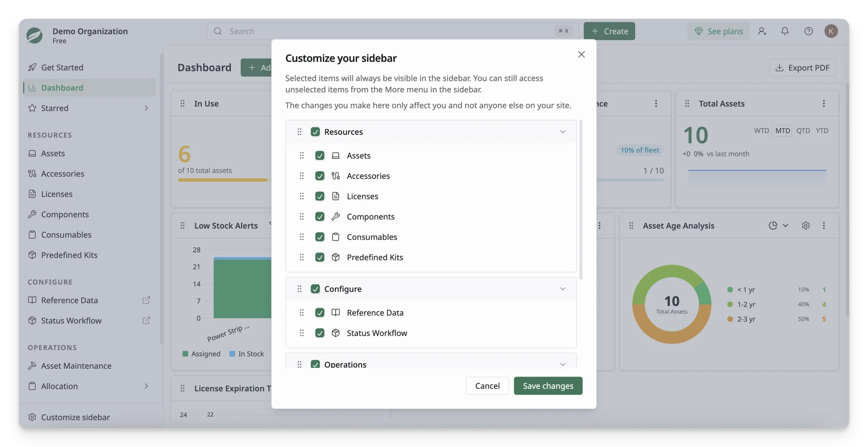Click the Export PDF button

tap(802, 67)
